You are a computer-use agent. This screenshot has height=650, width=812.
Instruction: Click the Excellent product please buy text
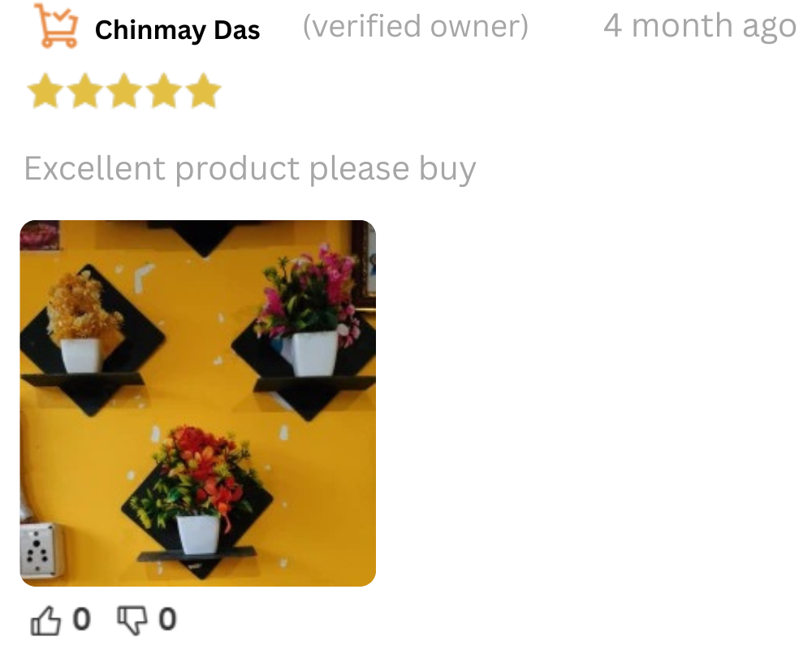250,169
